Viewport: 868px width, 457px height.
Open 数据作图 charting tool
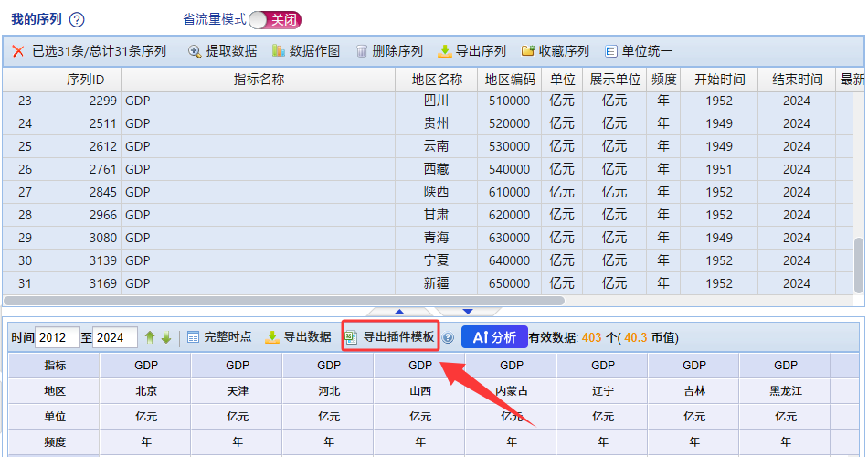[305, 51]
